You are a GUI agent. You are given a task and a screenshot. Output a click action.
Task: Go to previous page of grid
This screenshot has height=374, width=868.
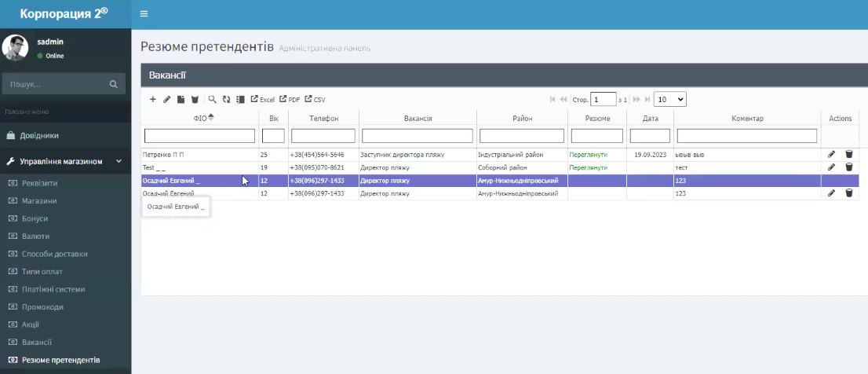563,100
